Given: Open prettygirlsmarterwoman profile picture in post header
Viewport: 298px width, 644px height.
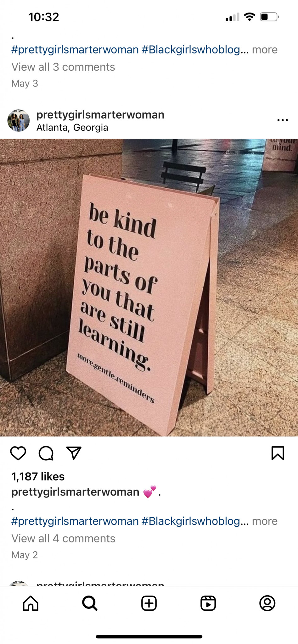Looking at the screenshot, I should pyautogui.click(x=19, y=120).
